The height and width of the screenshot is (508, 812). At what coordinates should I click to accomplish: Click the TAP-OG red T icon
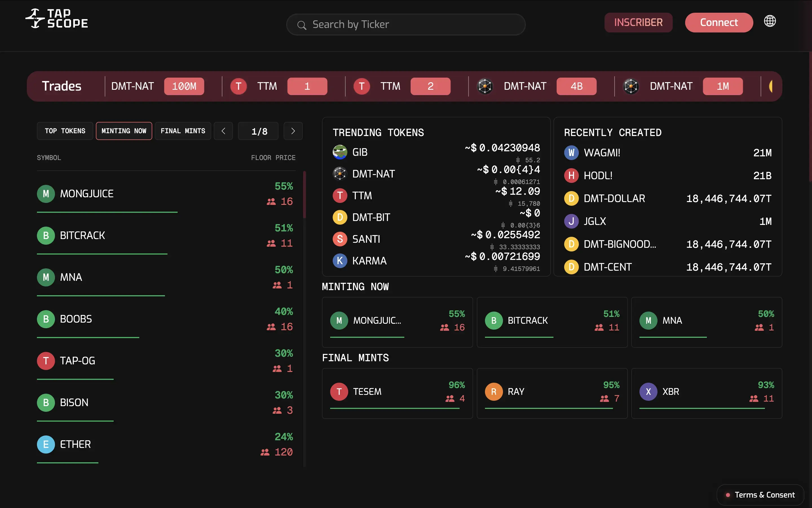46,361
